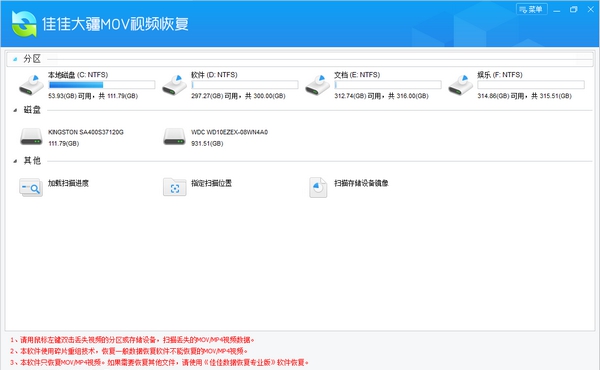This screenshot has height=370, width=600.
Task: Click the 娱乐 (F: NTFS) label
Action: (500, 75)
